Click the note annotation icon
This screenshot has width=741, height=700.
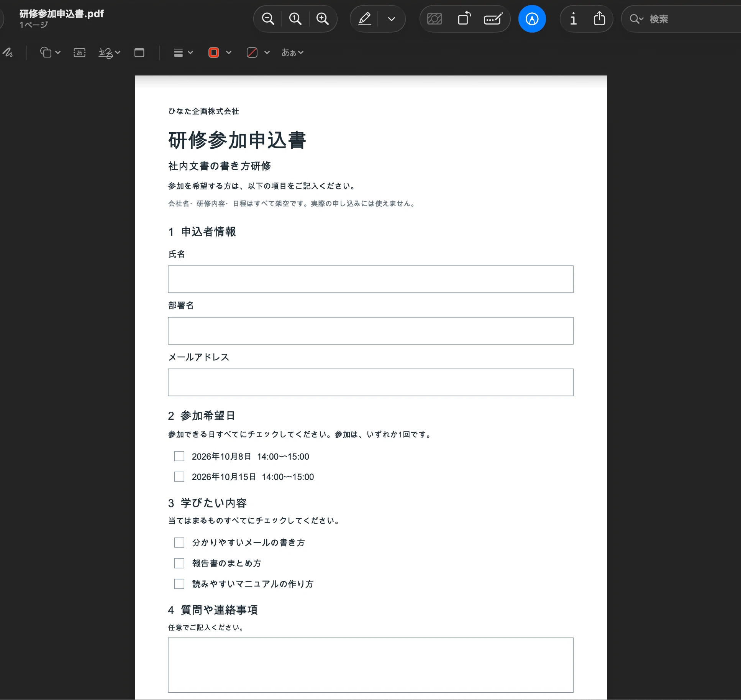pos(139,53)
